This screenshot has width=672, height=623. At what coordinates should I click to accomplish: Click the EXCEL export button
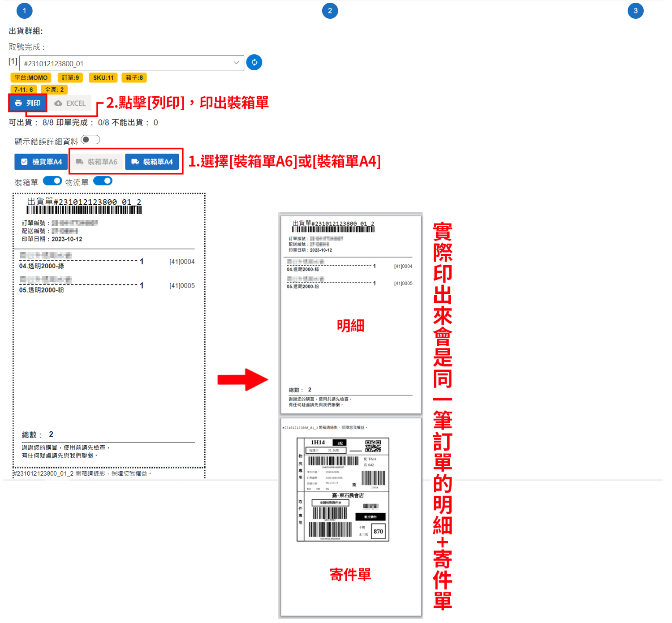click(x=70, y=103)
